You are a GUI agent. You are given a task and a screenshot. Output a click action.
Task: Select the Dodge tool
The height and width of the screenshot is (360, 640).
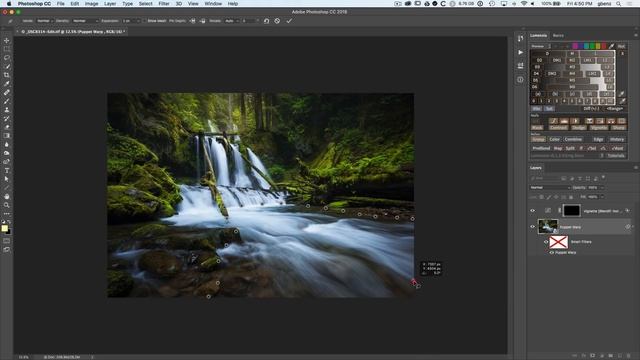(7, 153)
